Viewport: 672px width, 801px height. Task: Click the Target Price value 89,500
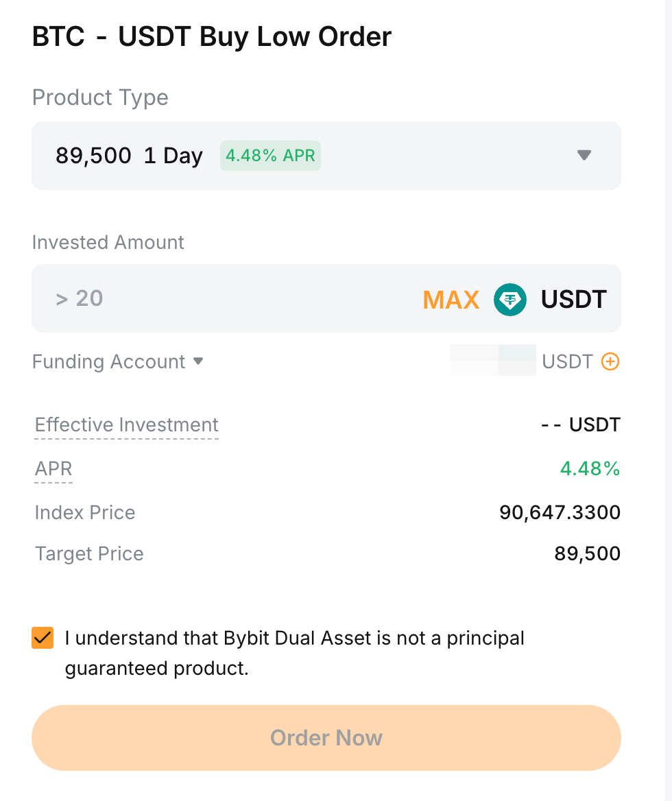pos(587,553)
